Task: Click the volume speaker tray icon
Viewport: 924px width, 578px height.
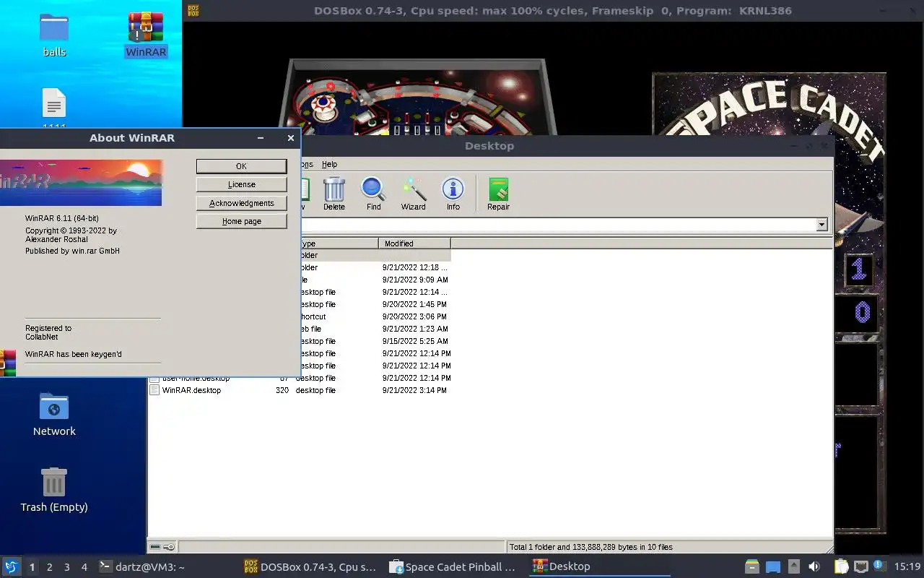Action: 814,567
